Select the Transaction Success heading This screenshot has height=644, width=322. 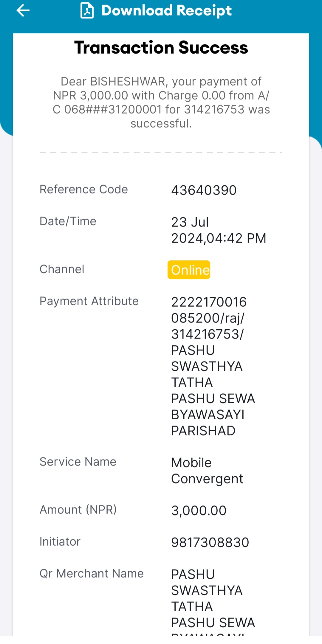161,48
